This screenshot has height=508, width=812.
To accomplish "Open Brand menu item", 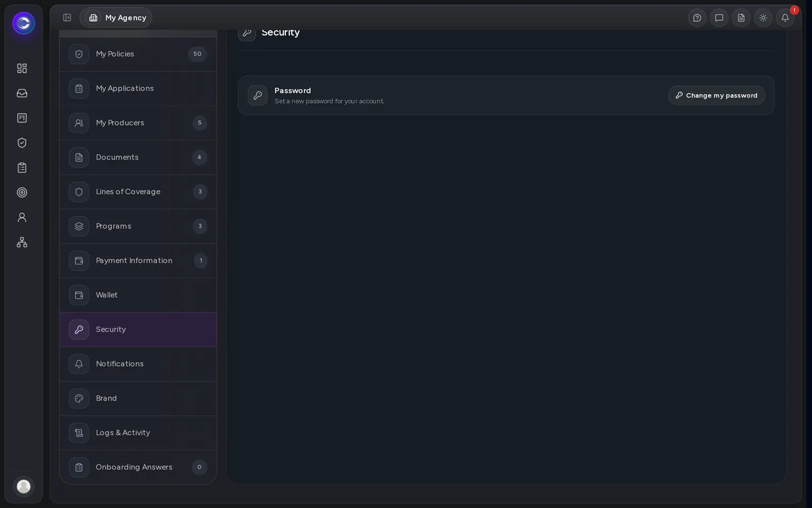I will [138, 398].
